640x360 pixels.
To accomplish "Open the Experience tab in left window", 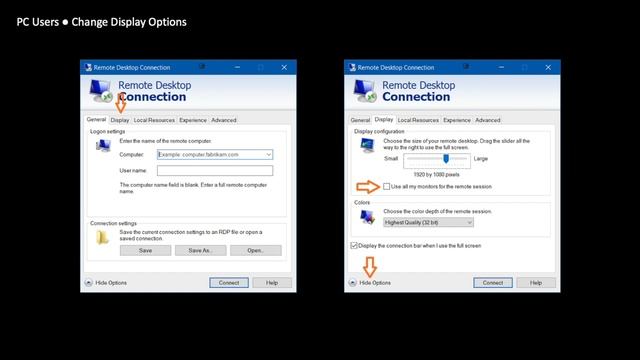I will (x=193, y=120).
